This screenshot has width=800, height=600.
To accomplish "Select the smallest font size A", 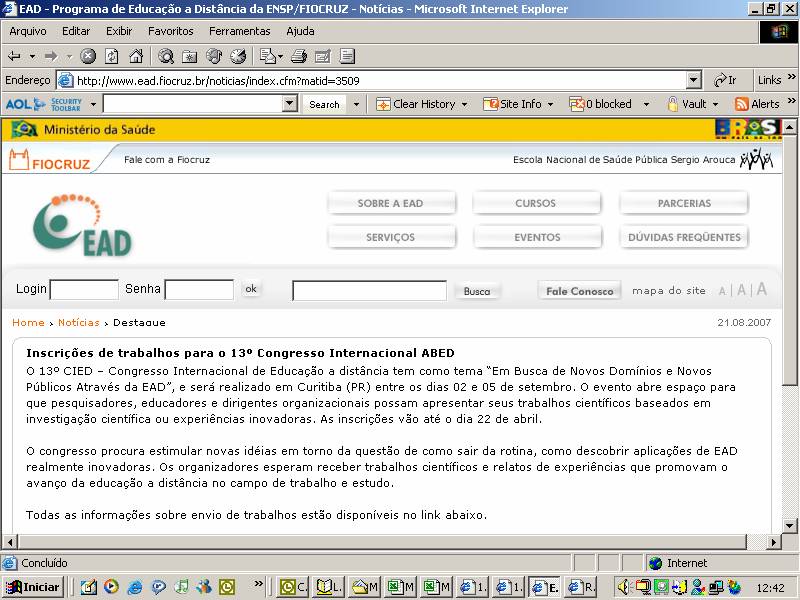I will [x=722, y=291].
